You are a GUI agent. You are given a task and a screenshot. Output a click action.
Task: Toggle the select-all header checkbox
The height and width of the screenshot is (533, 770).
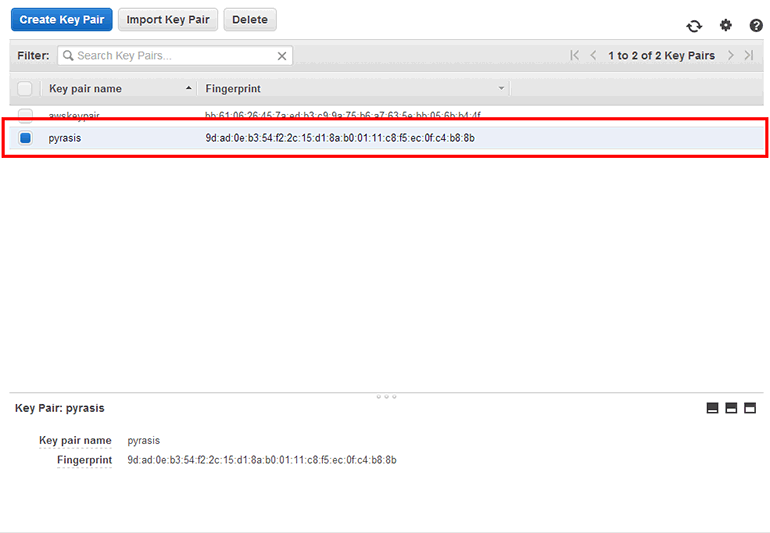pyautogui.click(x=25, y=89)
